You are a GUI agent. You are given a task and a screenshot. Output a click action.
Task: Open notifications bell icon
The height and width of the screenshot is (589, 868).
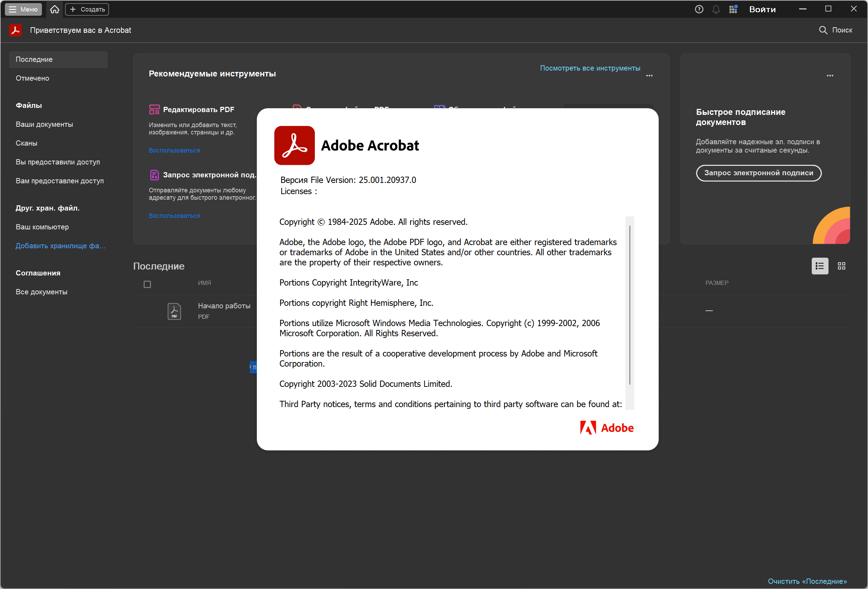[716, 9]
